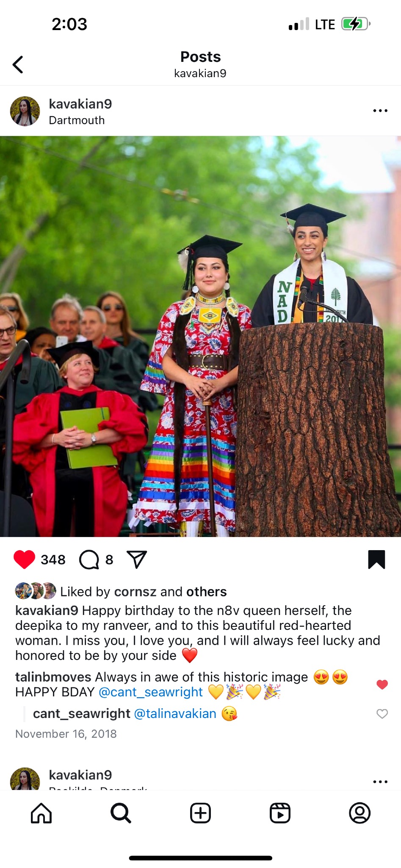Viewport: 401px width, 868px height.
Task: Open the @talinavakian mention link
Action: (x=175, y=714)
